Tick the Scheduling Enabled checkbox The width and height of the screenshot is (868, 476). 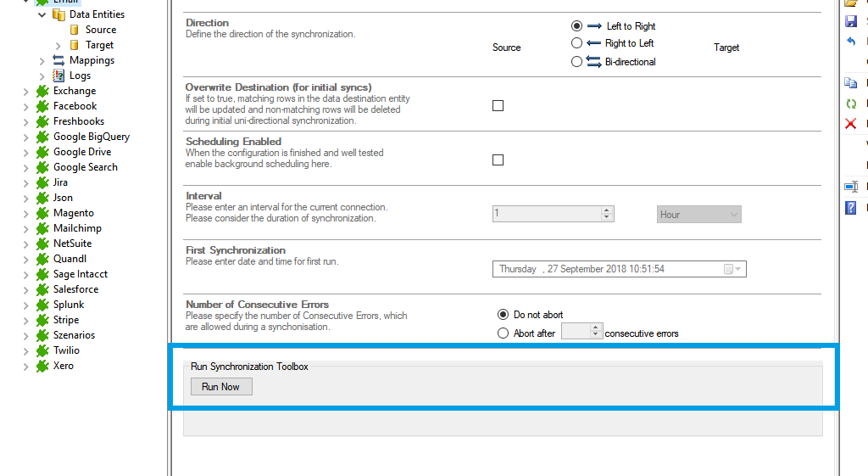[x=498, y=160]
